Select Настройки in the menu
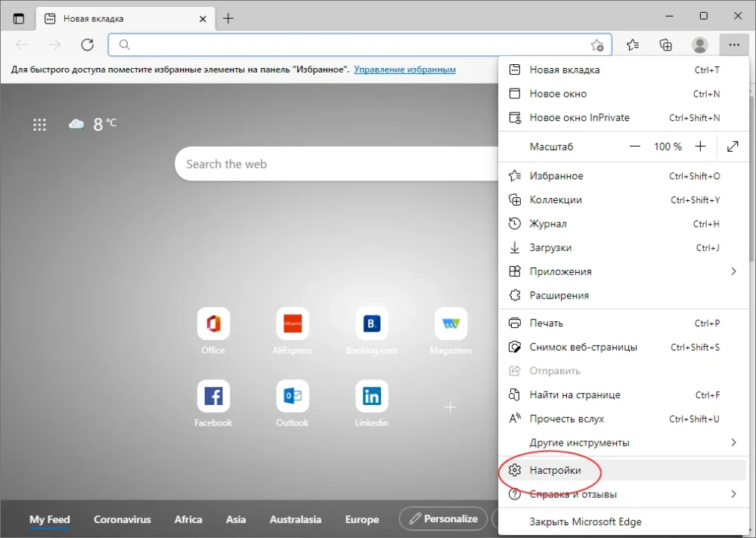Image resolution: width=756 pixels, height=538 pixels. (x=556, y=470)
